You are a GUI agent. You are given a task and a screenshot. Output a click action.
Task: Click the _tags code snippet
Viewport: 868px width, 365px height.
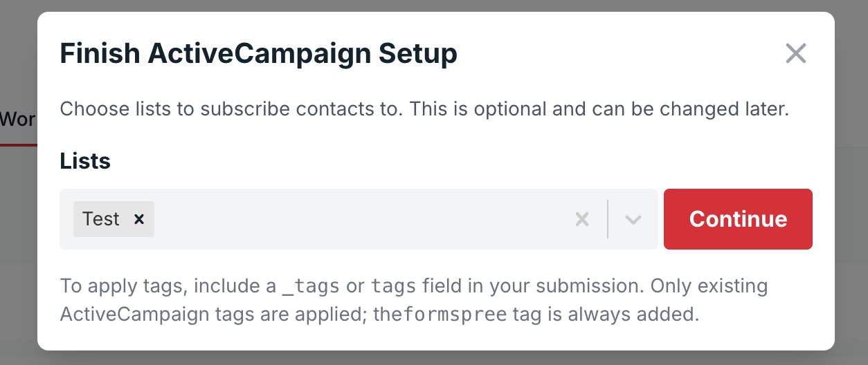[311, 286]
